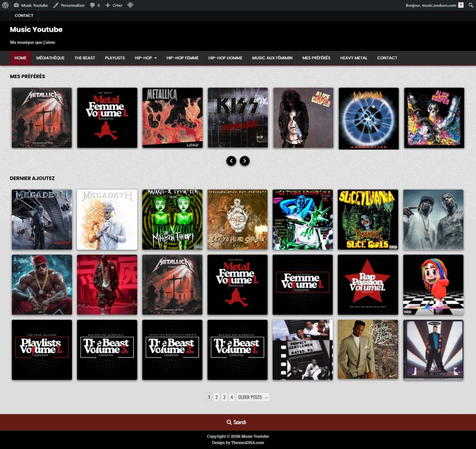Screen dimensions: 476x449
Task: Open Metal Femme Volume 1 in favorites carousel
Action: coord(107,118)
